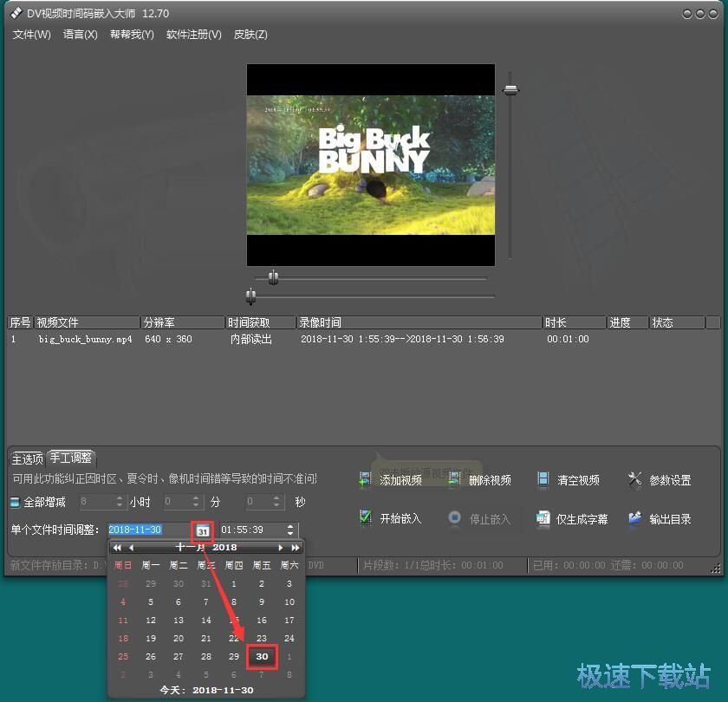The image size is (728, 702).
Task: Open the 语言(X) menu
Action: point(81,35)
